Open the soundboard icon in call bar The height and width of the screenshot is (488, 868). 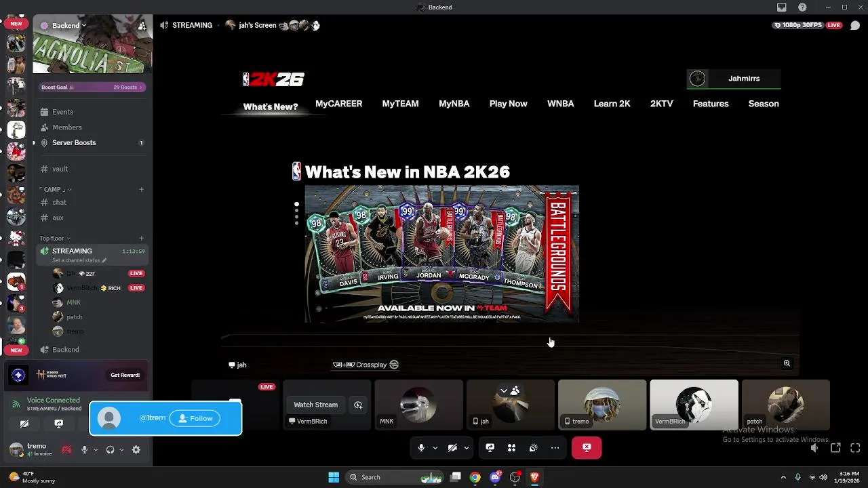pyautogui.click(x=534, y=447)
